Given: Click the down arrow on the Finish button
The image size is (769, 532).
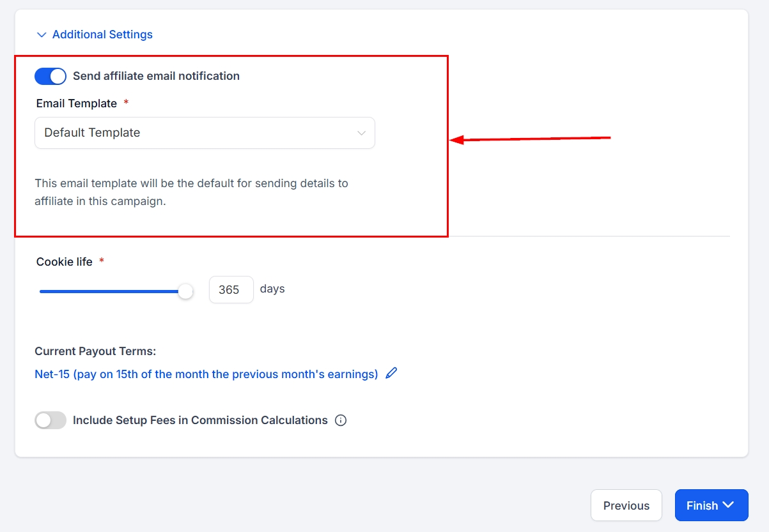Looking at the screenshot, I should [728, 505].
